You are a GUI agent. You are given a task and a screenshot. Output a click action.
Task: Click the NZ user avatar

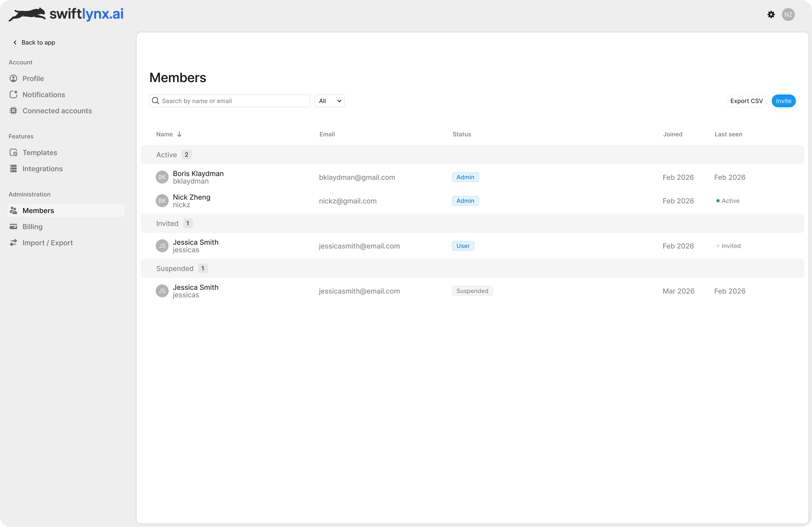(788, 14)
